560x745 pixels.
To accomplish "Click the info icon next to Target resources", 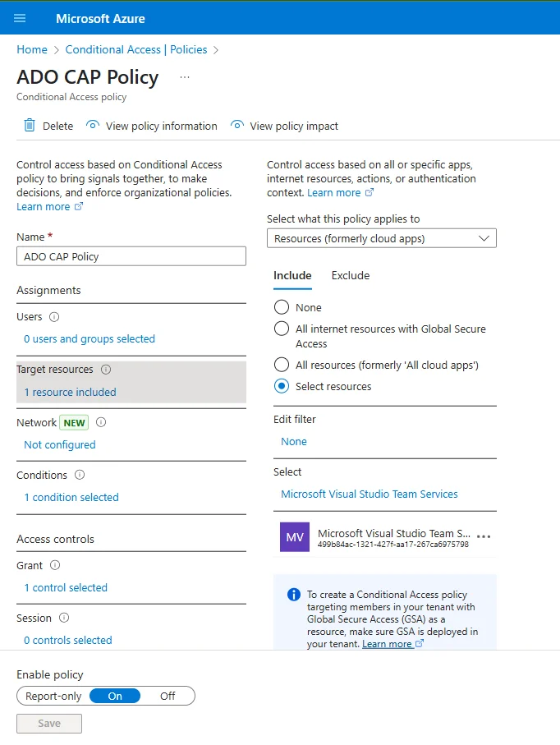I will click(106, 369).
